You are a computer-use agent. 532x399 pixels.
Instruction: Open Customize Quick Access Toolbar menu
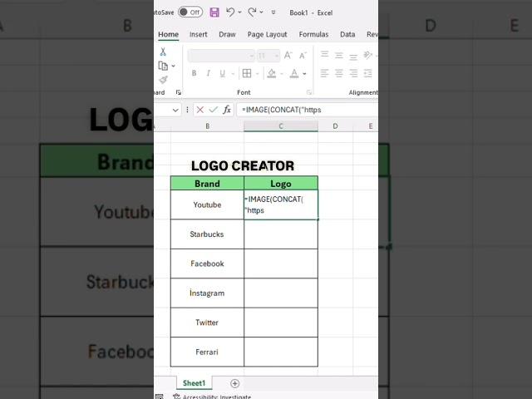click(x=273, y=12)
